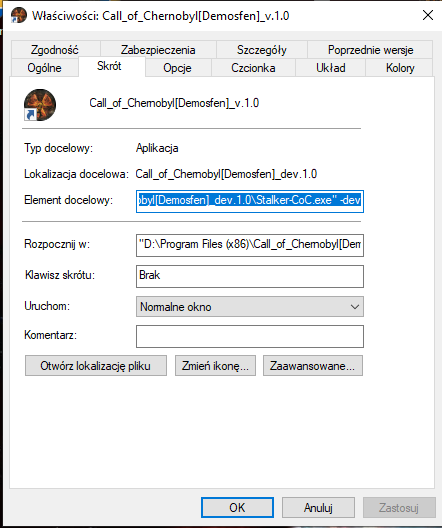Viewport: 442px width, 528px height.
Task: Switch to the Kolory tab
Action: (x=400, y=68)
